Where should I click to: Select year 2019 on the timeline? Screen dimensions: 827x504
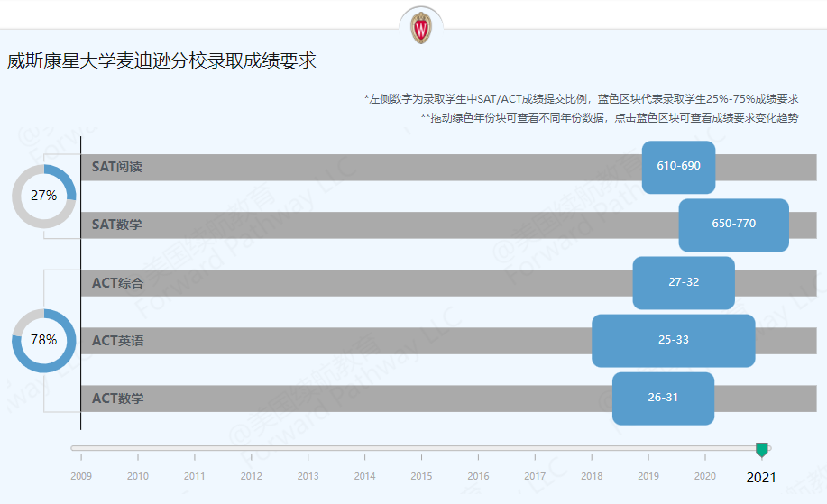tap(648, 476)
